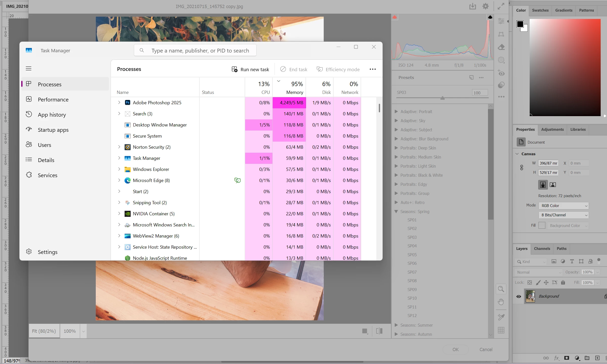Click the Cancel button in Camera Raw

[x=486, y=350]
